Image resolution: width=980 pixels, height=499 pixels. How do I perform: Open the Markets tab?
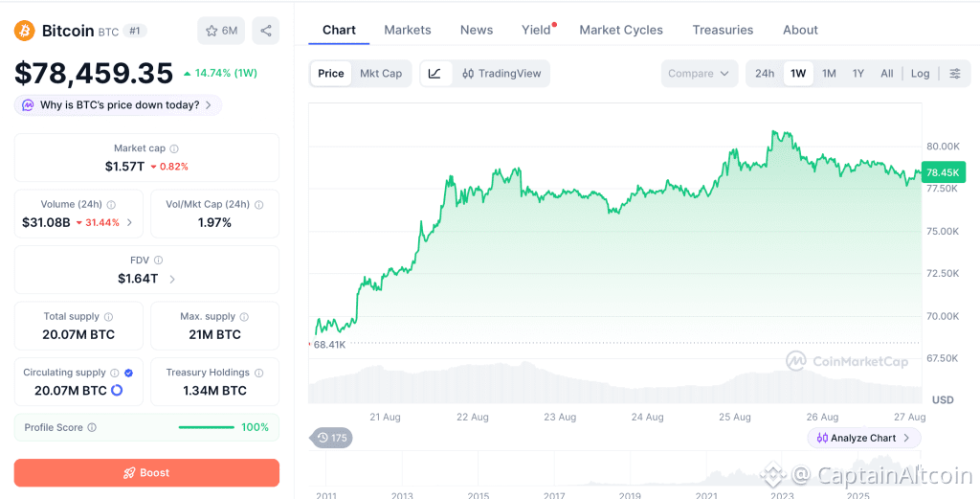[x=408, y=30]
